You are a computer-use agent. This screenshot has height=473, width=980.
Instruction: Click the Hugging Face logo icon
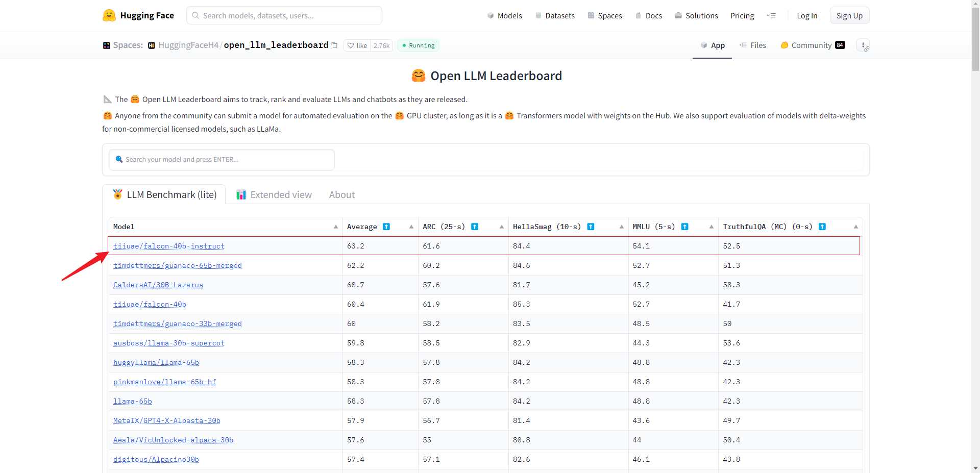click(109, 15)
